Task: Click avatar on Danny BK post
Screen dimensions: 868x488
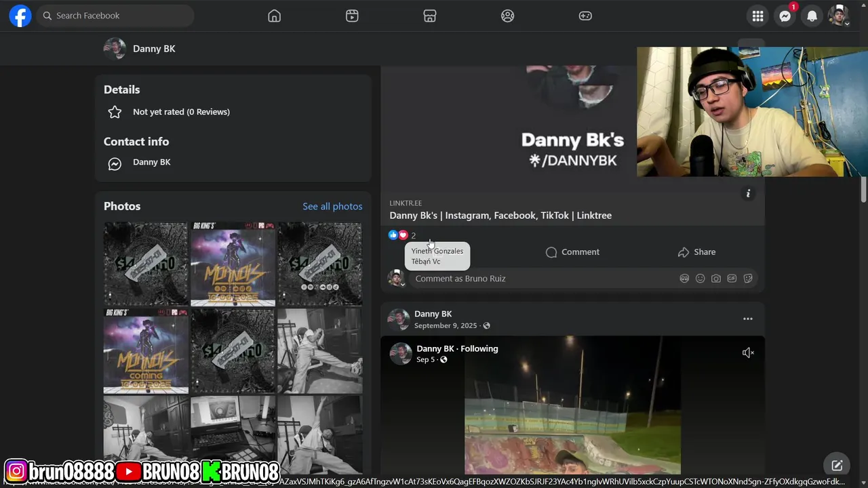Action: click(x=398, y=319)
